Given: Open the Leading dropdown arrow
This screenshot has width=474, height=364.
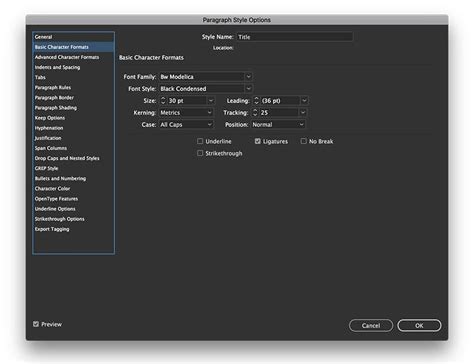Looking at the screenshot, I should tap(305, 101).
